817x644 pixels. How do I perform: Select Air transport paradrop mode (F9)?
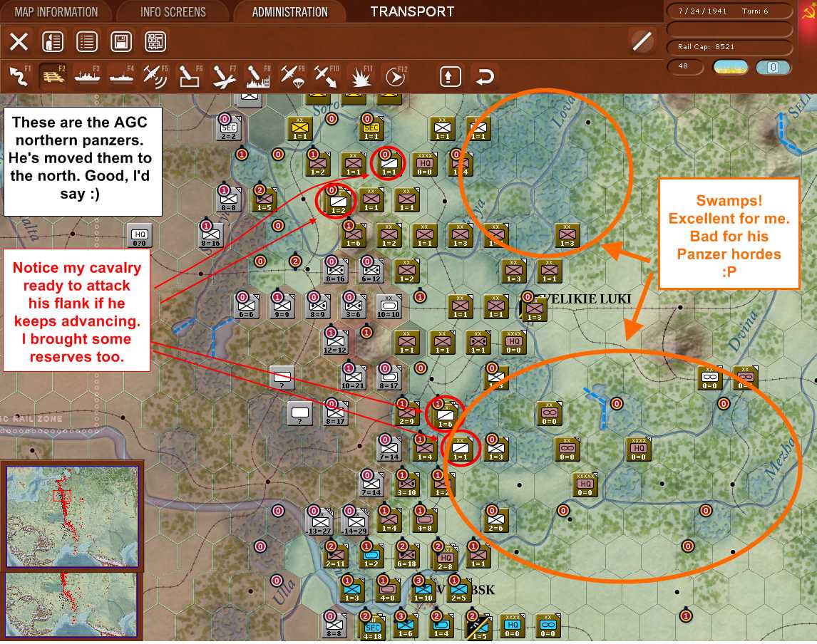point(292,76)
